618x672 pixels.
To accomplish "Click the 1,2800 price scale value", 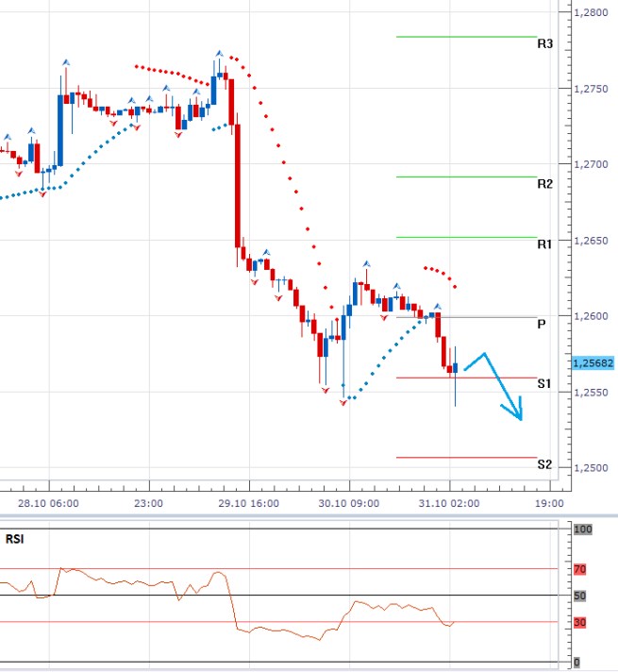I will point(593,13).
